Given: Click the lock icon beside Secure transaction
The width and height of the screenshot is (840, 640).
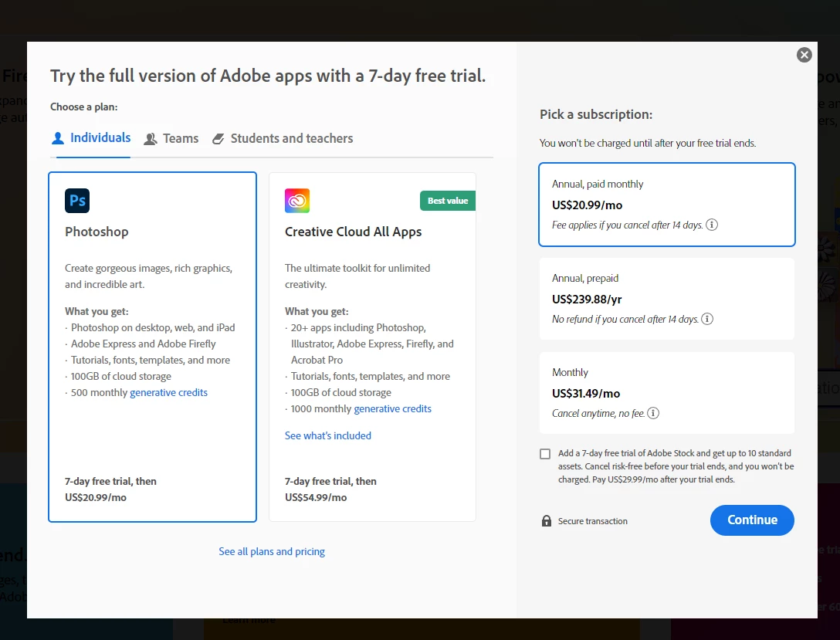Looking at the screenshot, I should (547, 521).
